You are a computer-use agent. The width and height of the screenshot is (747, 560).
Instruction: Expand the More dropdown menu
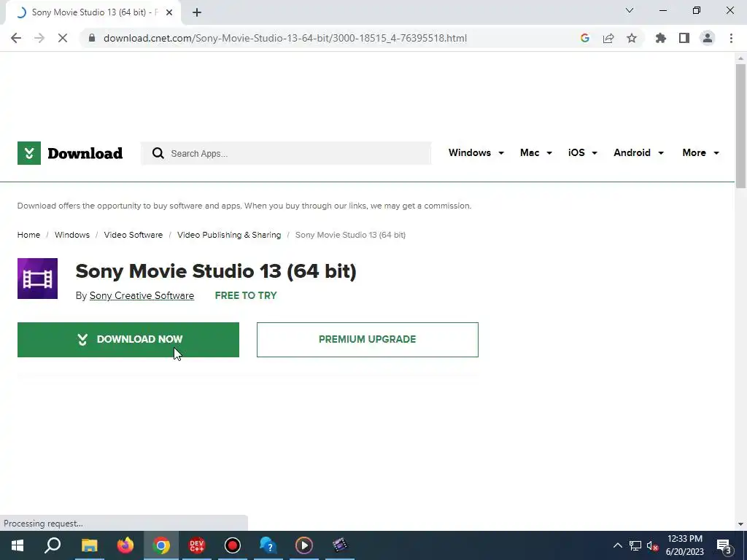pos(701,153)
